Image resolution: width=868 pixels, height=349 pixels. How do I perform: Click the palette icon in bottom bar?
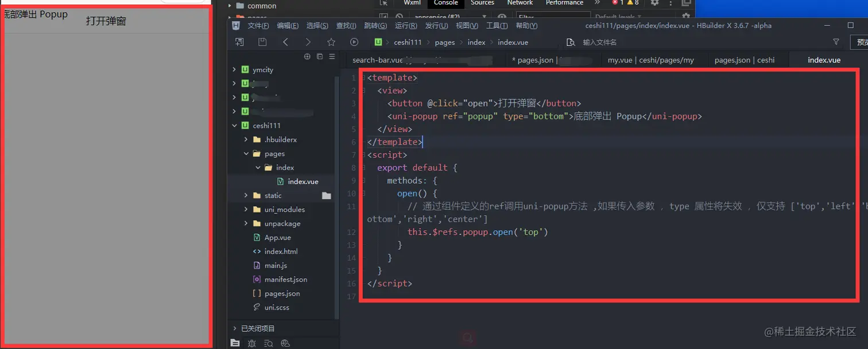285,343
